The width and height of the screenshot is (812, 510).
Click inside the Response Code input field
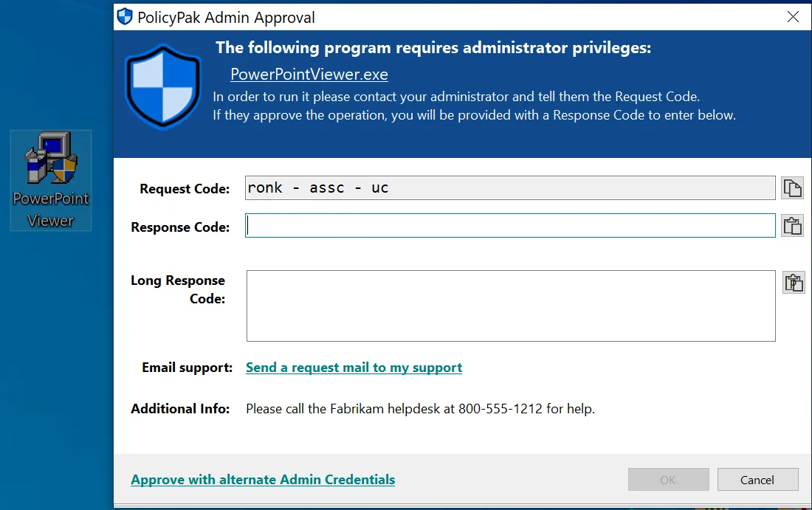pyautogui.click(x=509, y=225)
